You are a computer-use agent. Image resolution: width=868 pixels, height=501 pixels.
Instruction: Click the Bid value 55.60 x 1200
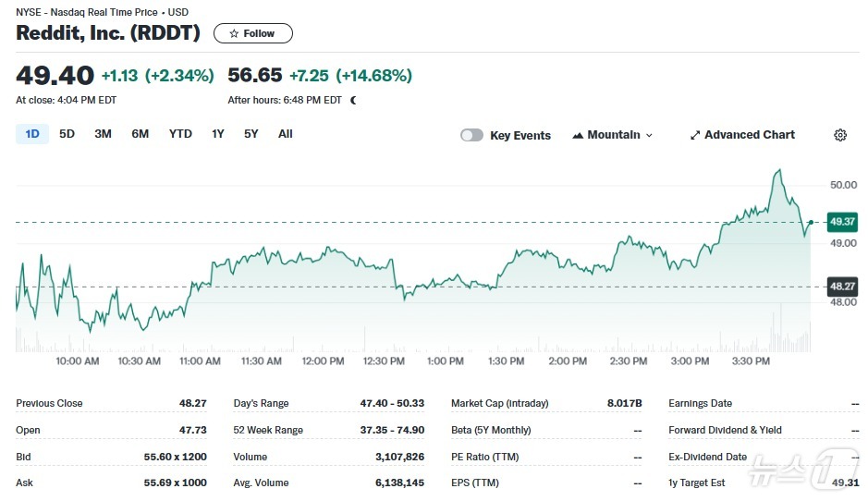(175, 457)
